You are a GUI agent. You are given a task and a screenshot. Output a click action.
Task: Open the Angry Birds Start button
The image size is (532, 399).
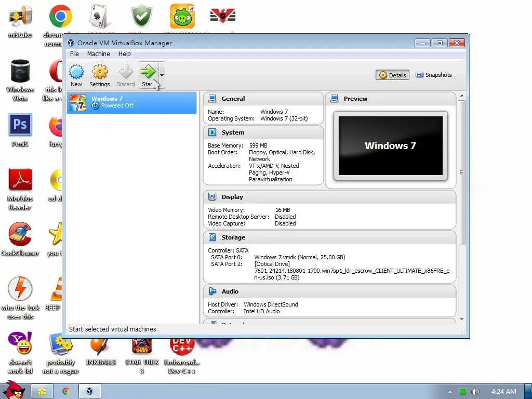coord(13,390)
